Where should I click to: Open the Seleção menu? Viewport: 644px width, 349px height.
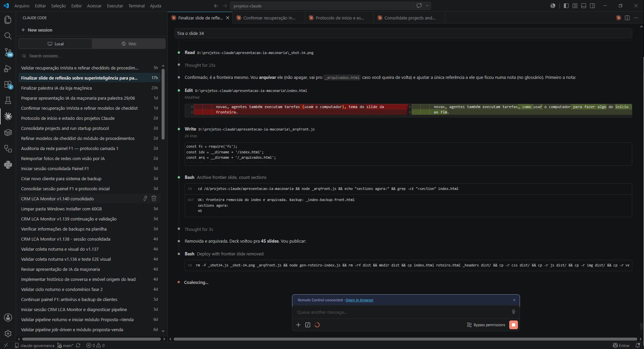[58, 6]
